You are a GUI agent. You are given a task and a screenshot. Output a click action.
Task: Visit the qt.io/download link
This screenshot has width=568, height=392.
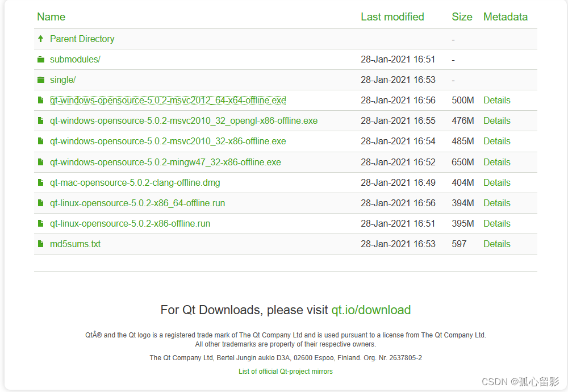pos(371,310)
